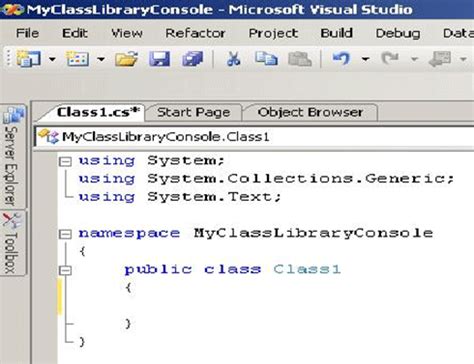This screenshot has width=474, height=364.
Task: Switch to the Class1.cs tab
Action: 98,112
